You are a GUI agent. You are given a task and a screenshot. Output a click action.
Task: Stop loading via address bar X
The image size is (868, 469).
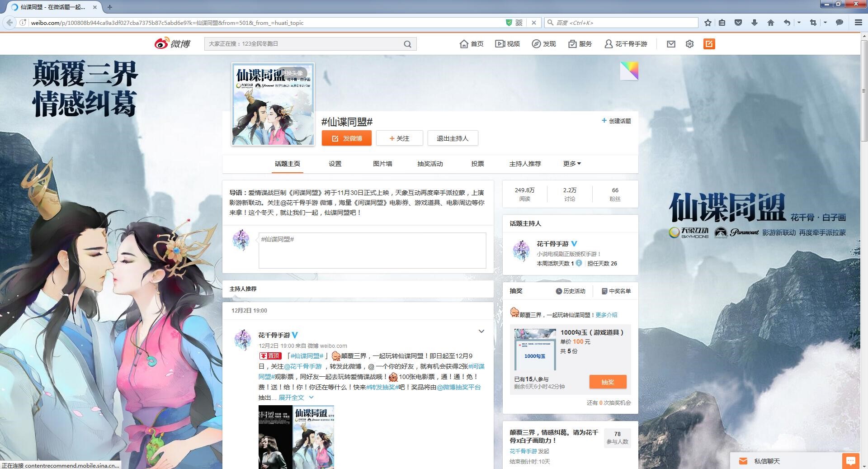pos(533,23)
